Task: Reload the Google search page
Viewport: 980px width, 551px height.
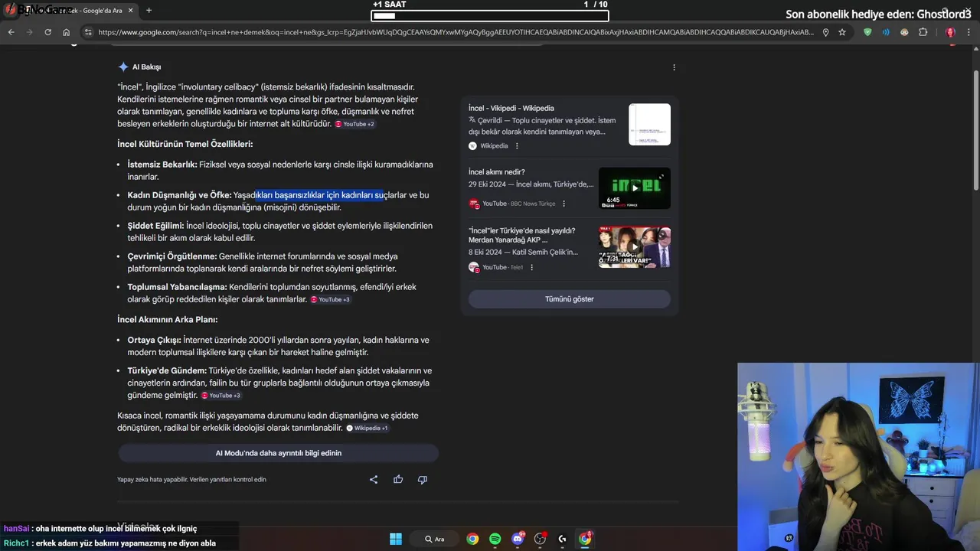Action: pos(47,32)
